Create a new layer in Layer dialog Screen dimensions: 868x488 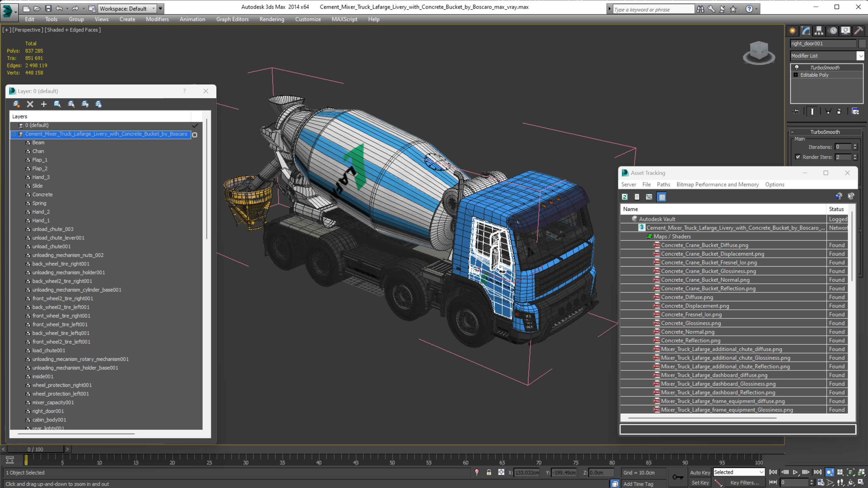point(16,104)
